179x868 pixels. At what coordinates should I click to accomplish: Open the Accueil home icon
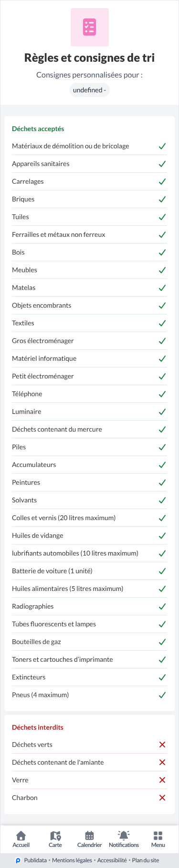pyautogui.click(x=21, y=835)
